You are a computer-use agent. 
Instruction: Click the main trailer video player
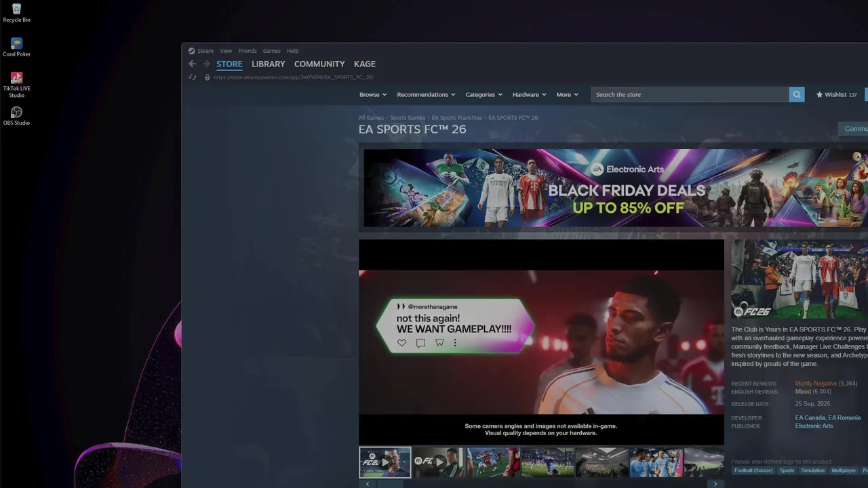point(541,342)
